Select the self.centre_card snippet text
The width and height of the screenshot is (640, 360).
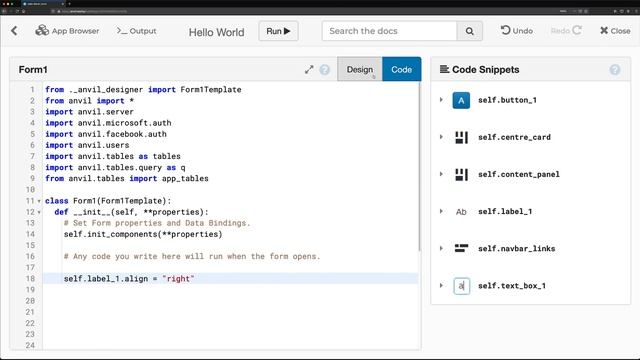(514, 137)
